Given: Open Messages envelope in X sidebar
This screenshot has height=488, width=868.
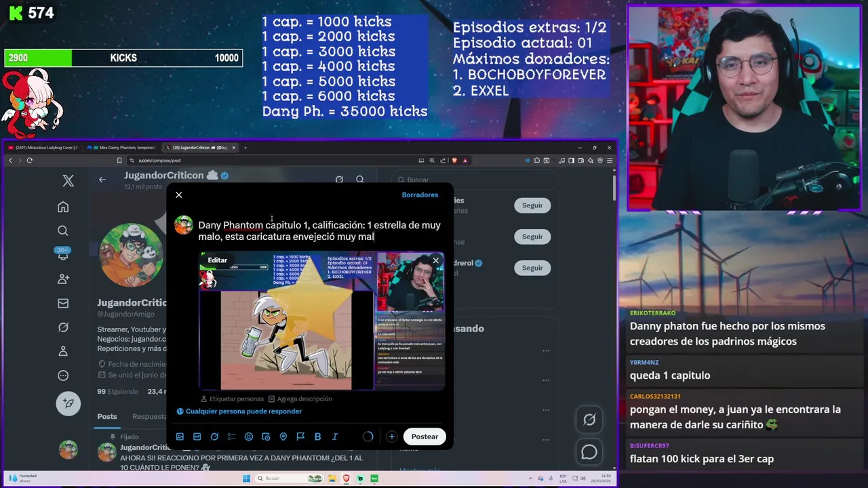Looking at the screenshot, I should (x=63, y=304).
